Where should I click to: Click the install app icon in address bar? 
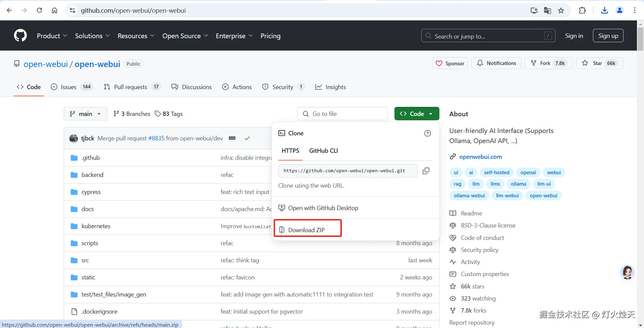pyautogui.click(x=534, y=10)
